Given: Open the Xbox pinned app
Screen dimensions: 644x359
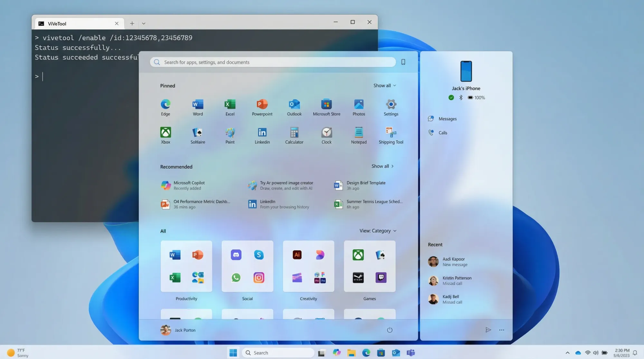Looking at the screenshot, I should pyautogui.click(x=166, y=133).
